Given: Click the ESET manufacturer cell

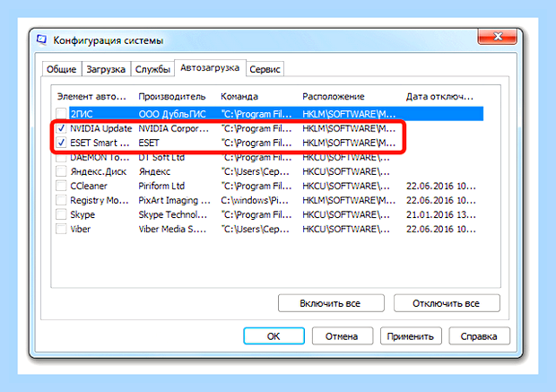Looking at the screenshot, I should tap(149, 143).
